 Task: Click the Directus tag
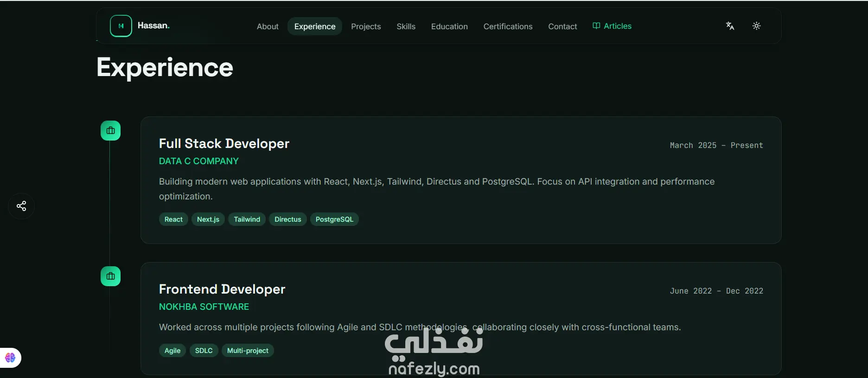287,219
